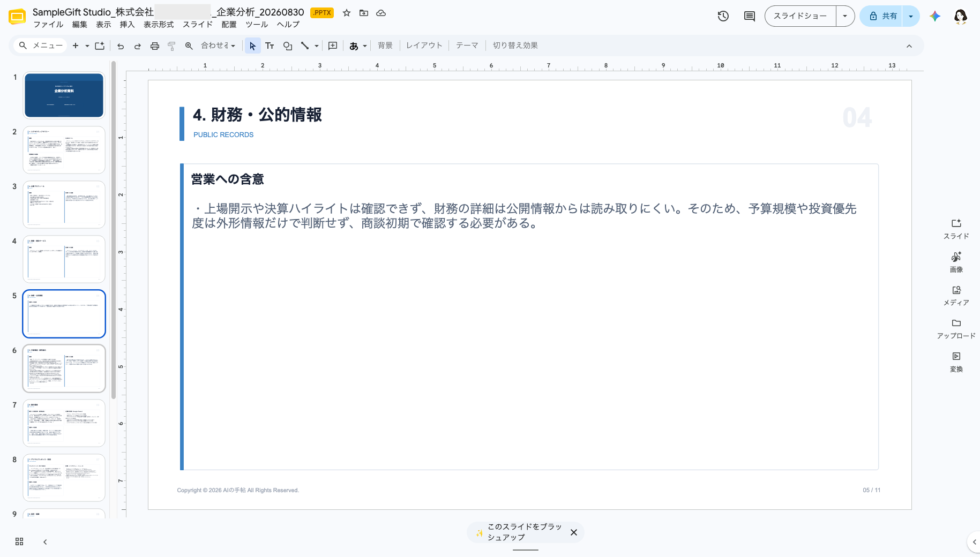Open the スライド menu
The height and width of the screenshot is (557, 980).
(198, 25)
